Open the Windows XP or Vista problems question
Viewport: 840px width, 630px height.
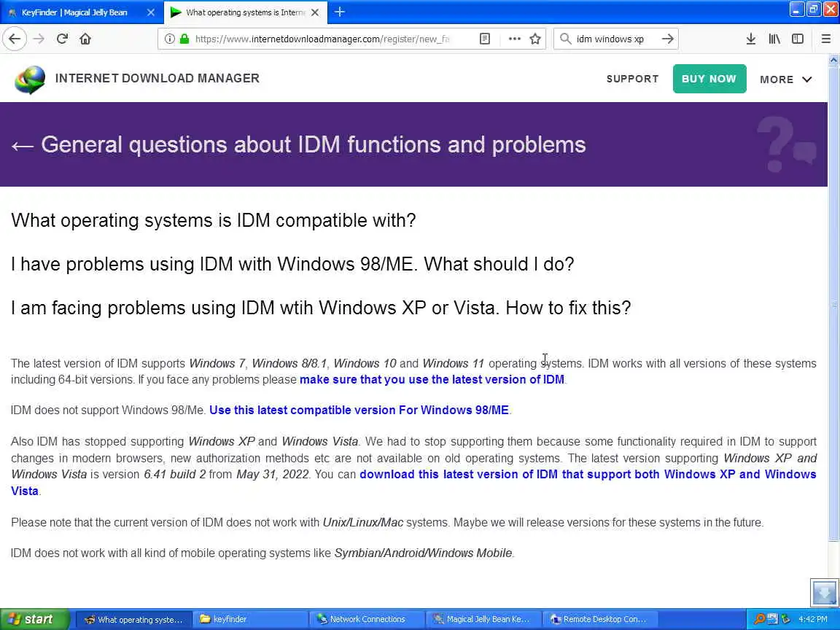321,308
